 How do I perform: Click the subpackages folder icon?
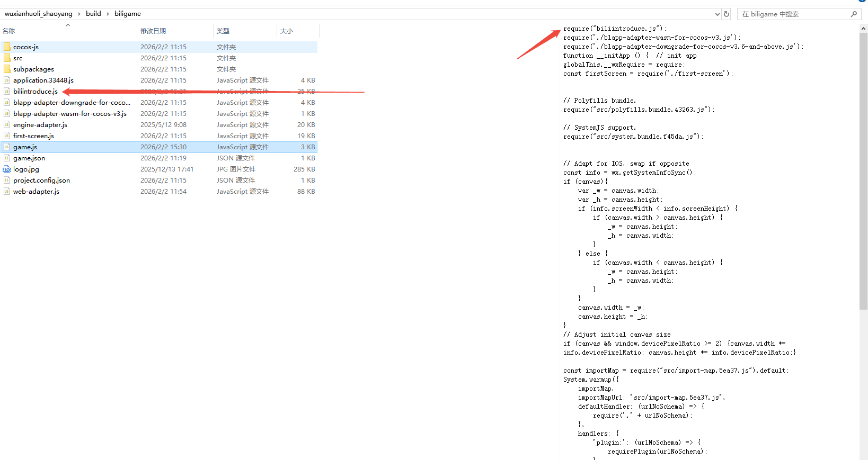7,69
